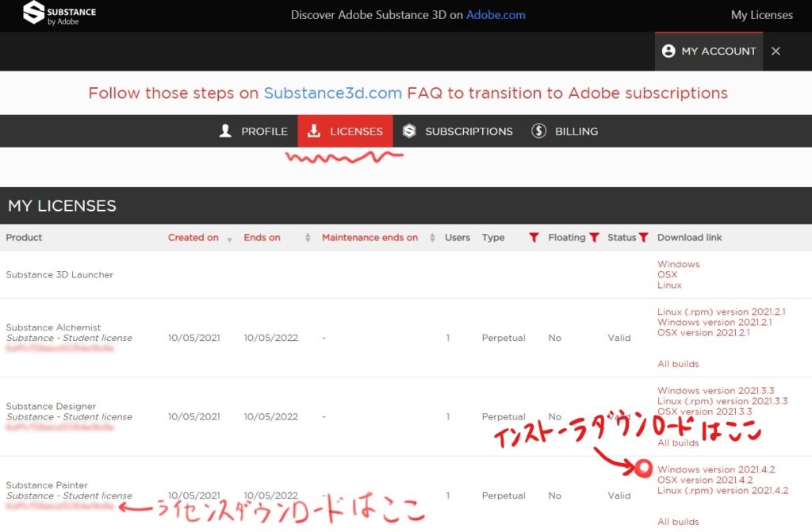Click the Substance Painter license key
The image size is (812, 532).
point(59,506)
